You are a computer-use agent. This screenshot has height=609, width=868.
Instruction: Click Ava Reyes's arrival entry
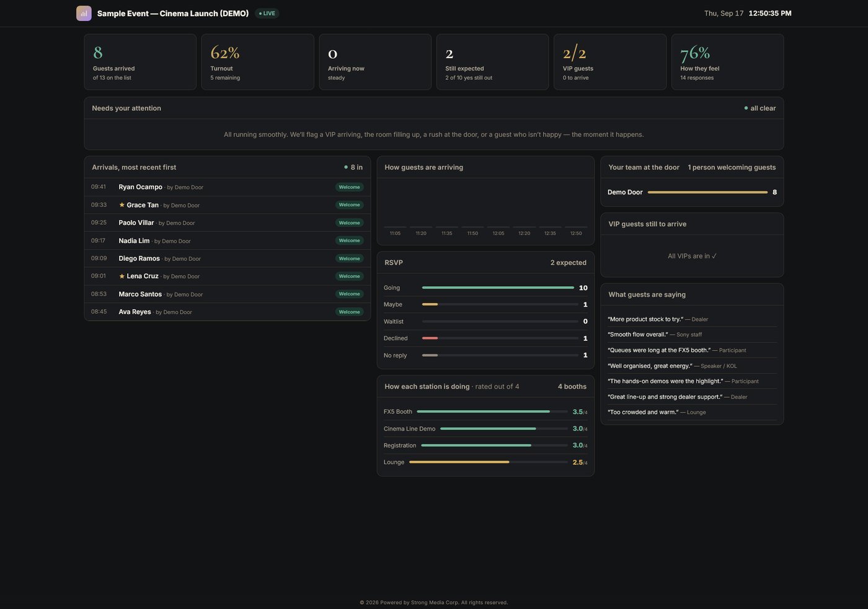tap(228, 312)
